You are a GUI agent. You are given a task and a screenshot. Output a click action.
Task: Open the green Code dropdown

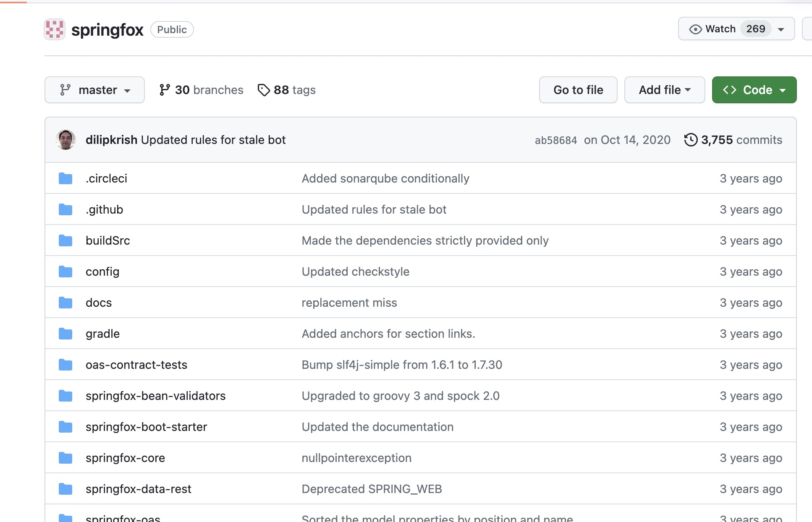pos(754,90)
